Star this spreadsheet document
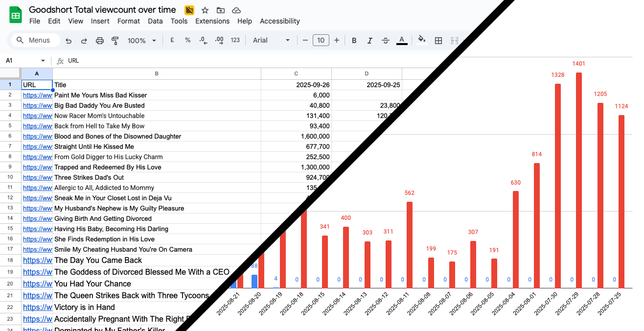This screenshot has width=644, height=331. [x=205, y=10]
